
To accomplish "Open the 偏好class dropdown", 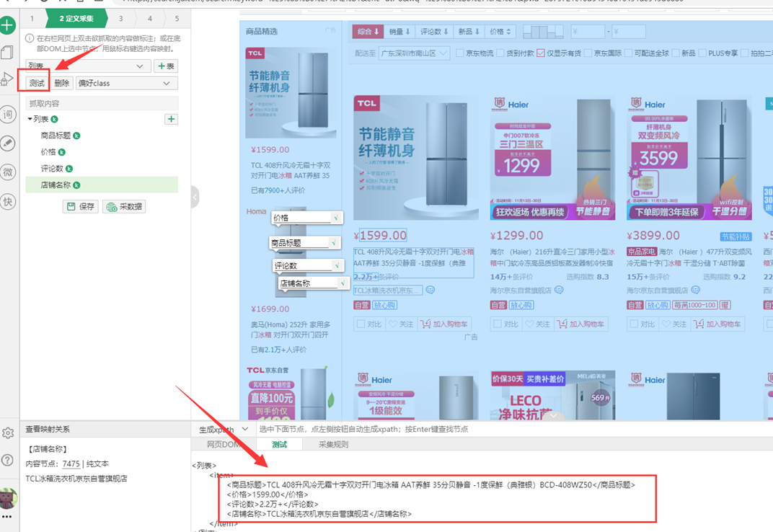I will 127,84.
